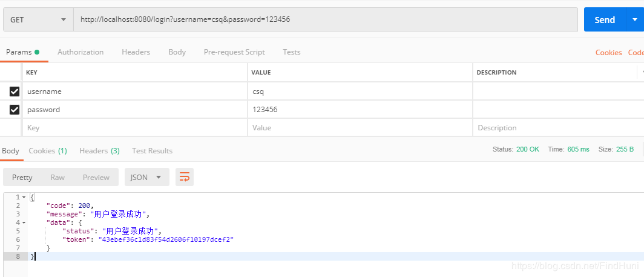This screenshot has width=644, height=277.
Task: Collapse the root JSON object at line 1
Action: [24, 197]
